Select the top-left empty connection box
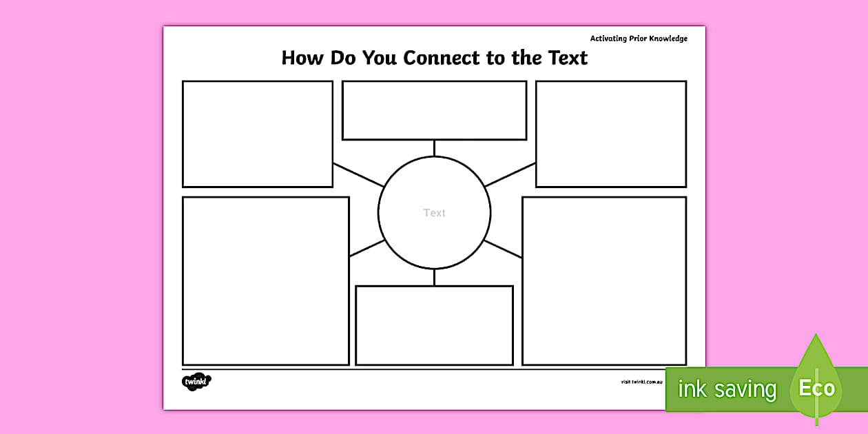Screen dimensions: 868x434 tap(258, 134)
